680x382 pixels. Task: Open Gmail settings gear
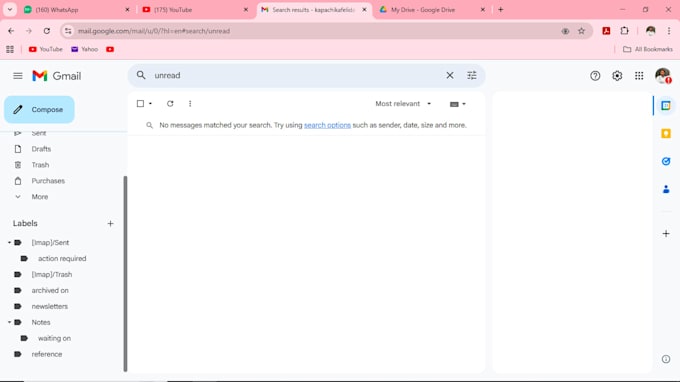(x=617, y=76)
